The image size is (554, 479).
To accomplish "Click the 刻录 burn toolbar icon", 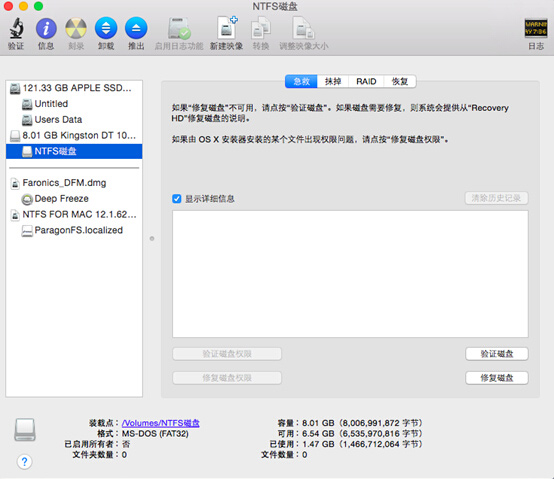I will pyautogui.click(x=76, y=29).
